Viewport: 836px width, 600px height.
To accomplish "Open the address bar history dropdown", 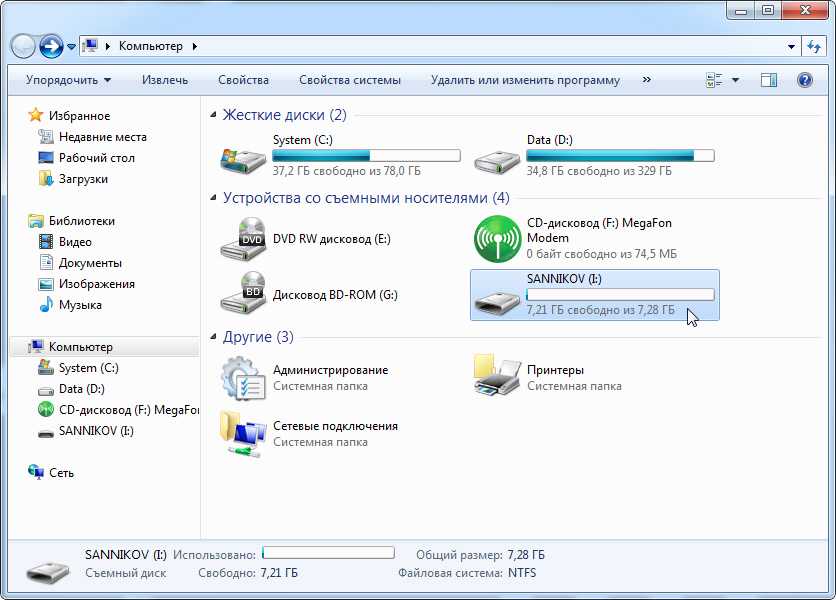I will (791, 47).
